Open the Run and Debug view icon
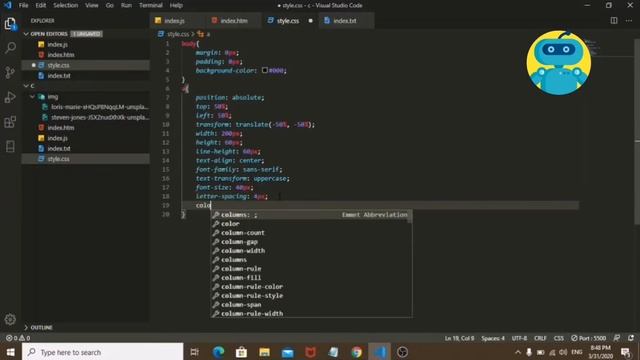This screenshot has height=360, width=640. pyautogui.click(x=10, y=97)
